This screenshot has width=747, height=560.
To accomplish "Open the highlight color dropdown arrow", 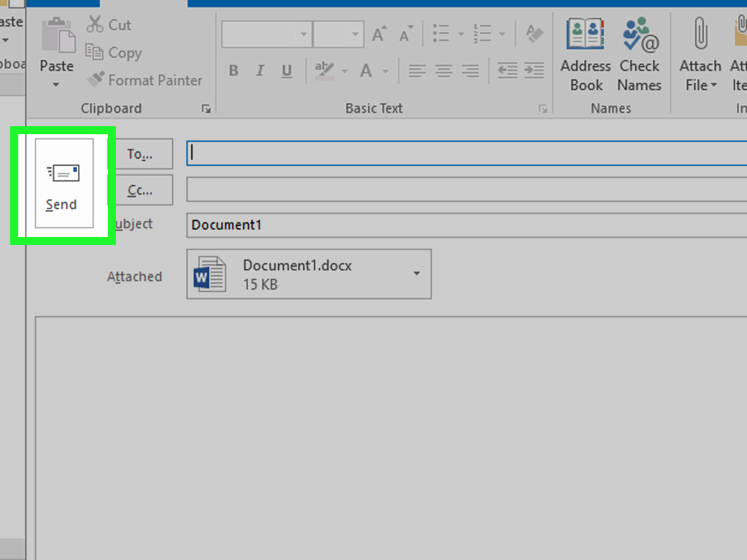I will 344,71.
